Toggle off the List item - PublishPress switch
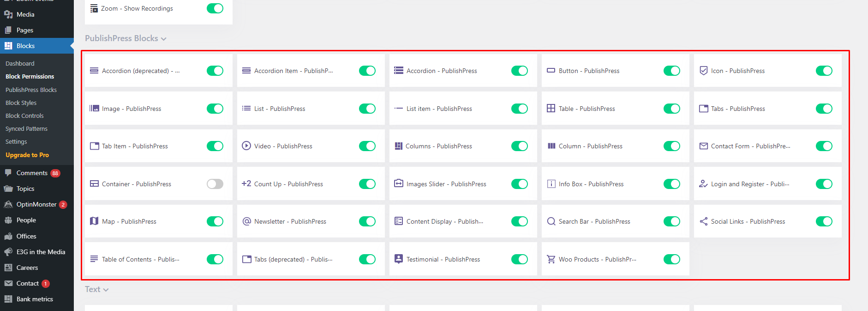Screen dimensions: 868x311 520,109
